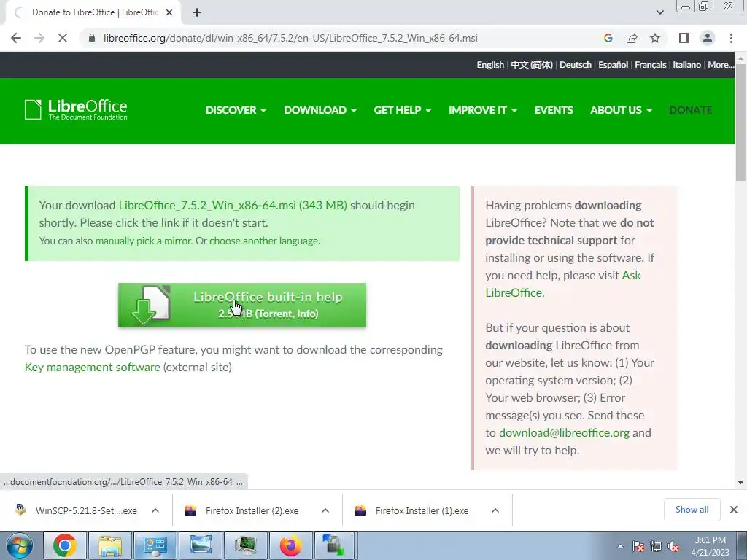
Task: Switch language to Español
Action: click(613, 65)
